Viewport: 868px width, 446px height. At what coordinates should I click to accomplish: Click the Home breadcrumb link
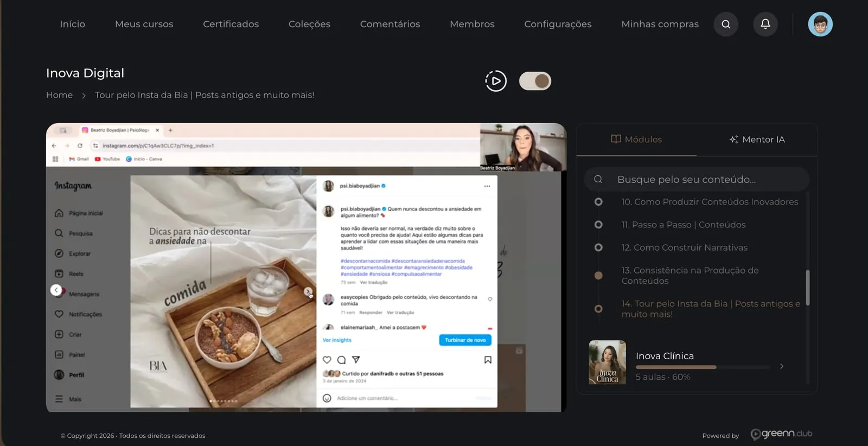(59, 95)
